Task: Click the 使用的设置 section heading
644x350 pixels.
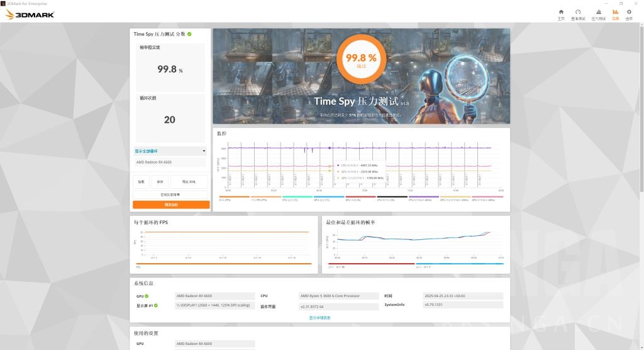Action: (x=146, y=333)
